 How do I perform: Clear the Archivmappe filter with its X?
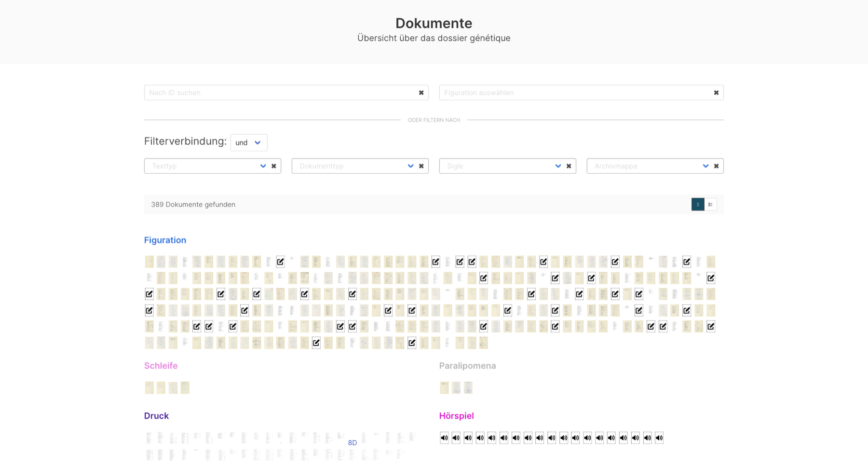click(x=717, y=166)
